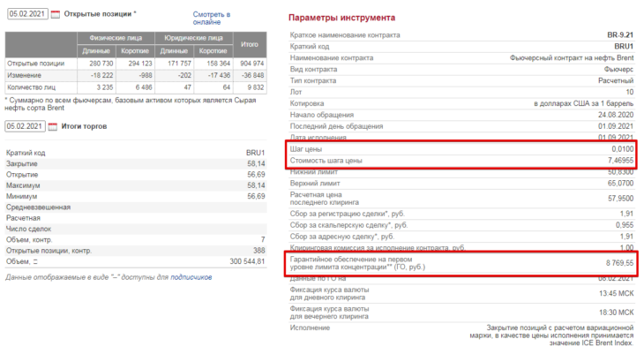Click last trading day 01.09.2021
The width and height of the screenshot is (644, 354).
(616, 126)
